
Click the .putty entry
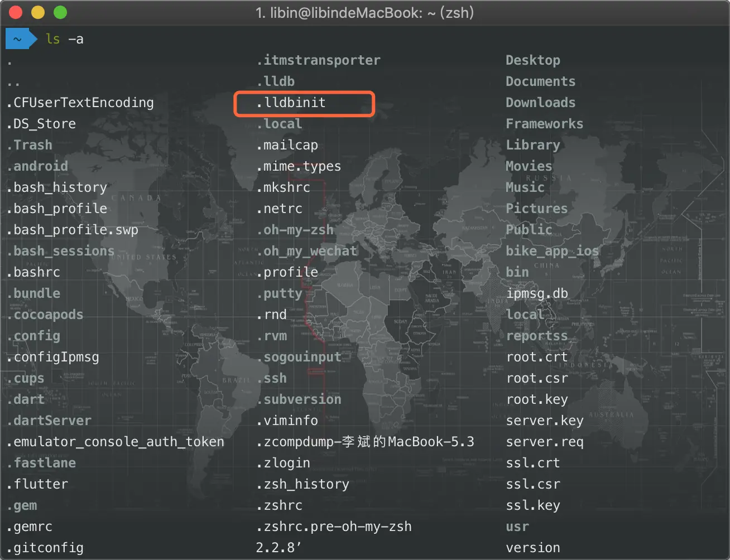click(280, 293)
